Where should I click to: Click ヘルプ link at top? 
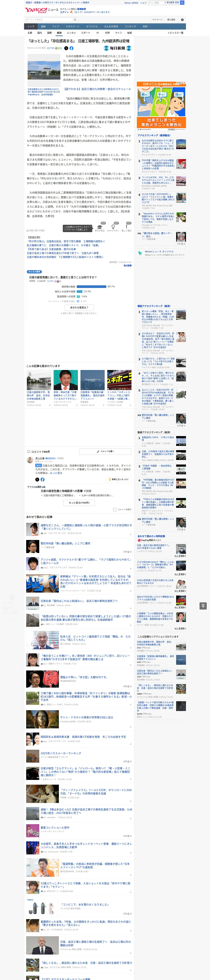coord(143,3)
